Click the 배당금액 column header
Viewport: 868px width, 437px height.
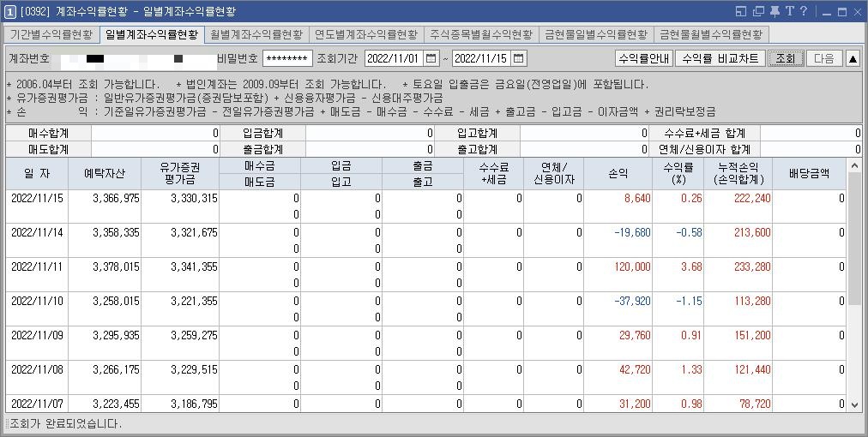810,173
